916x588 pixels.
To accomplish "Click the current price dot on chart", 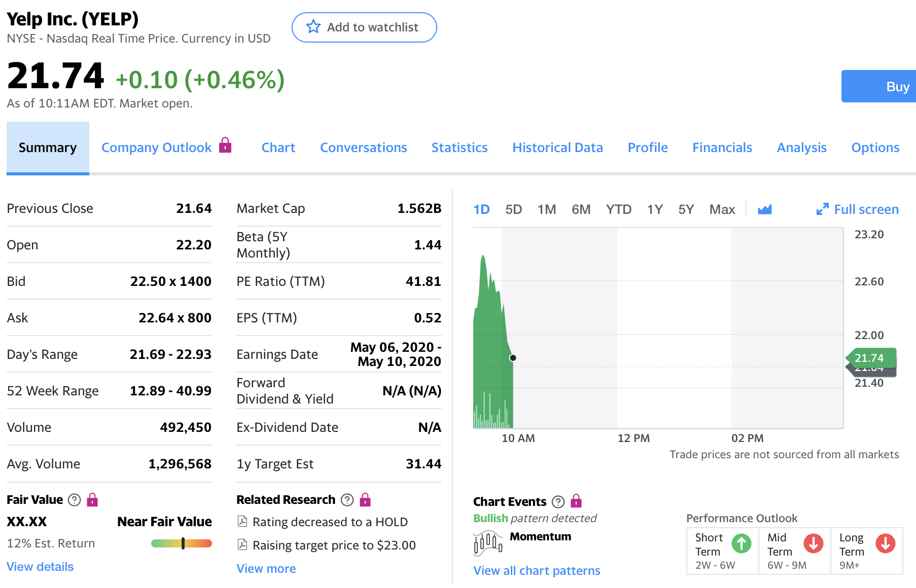I will tap(513, 358).
